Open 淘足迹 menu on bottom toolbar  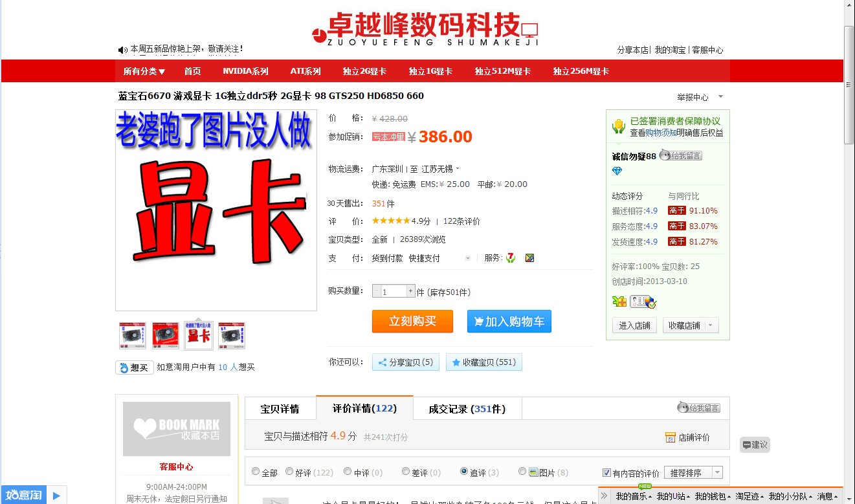point(751,496)
